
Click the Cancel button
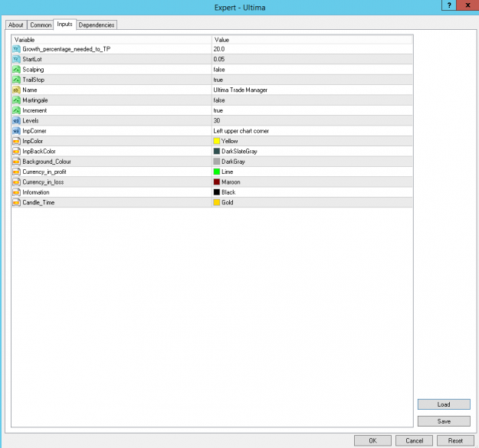pyautogui.click(x=414, y=440)
